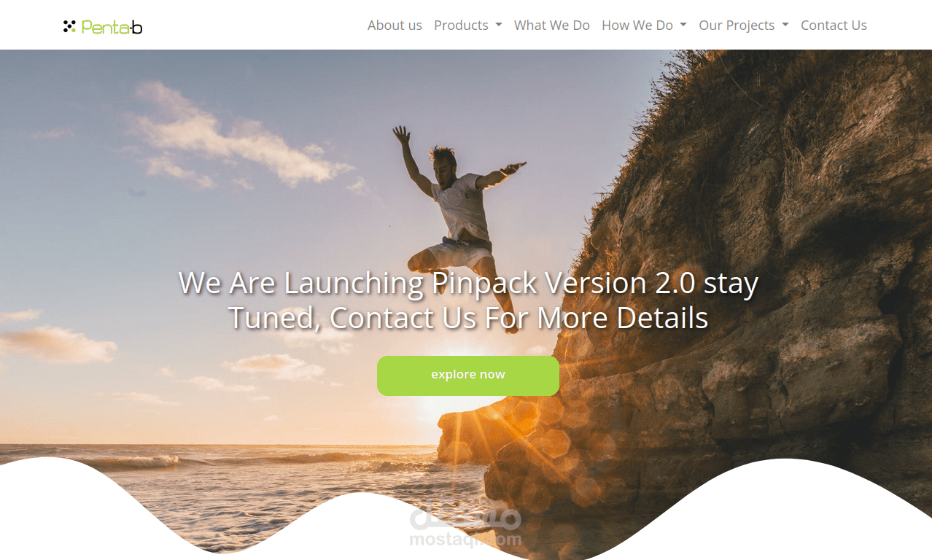Click the jumping man in hero image
The height and width of the screenshot is (560, 932).
(x=456, y=226)
